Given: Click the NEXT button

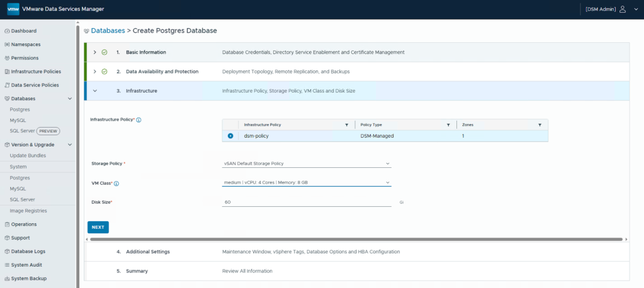Looking at the screenshot, I should tap(98, 227).
